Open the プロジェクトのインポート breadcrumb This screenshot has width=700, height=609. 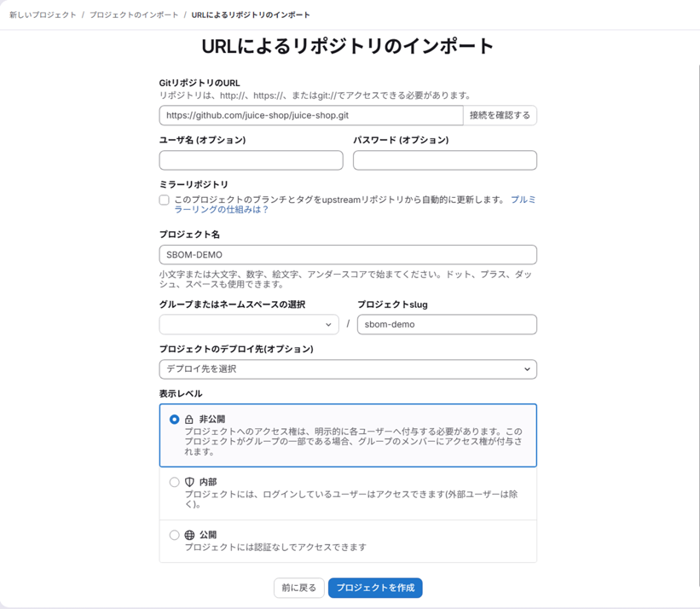pyautogui.click(x=134, y=15)
